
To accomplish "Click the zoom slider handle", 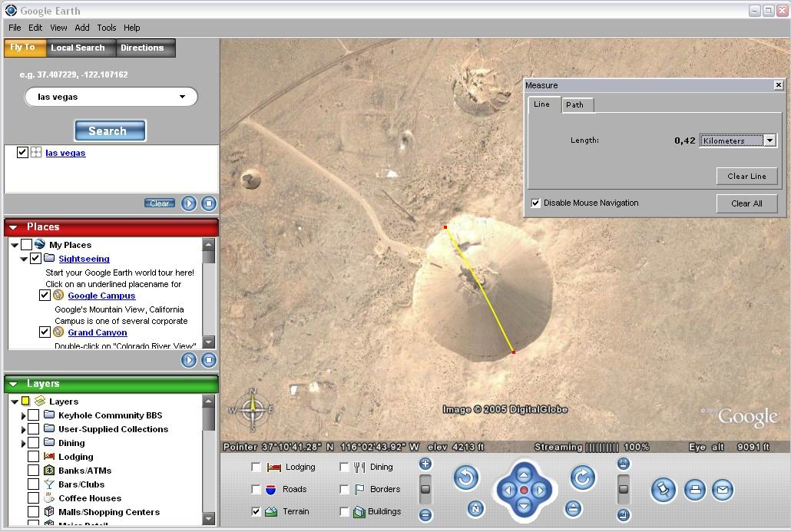I will (x=425, y=489).
